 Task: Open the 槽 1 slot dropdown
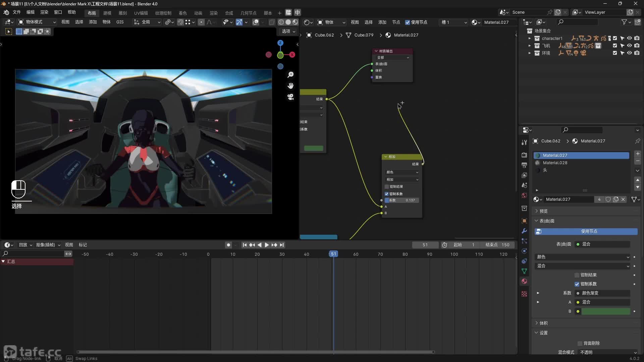(454, 22)
